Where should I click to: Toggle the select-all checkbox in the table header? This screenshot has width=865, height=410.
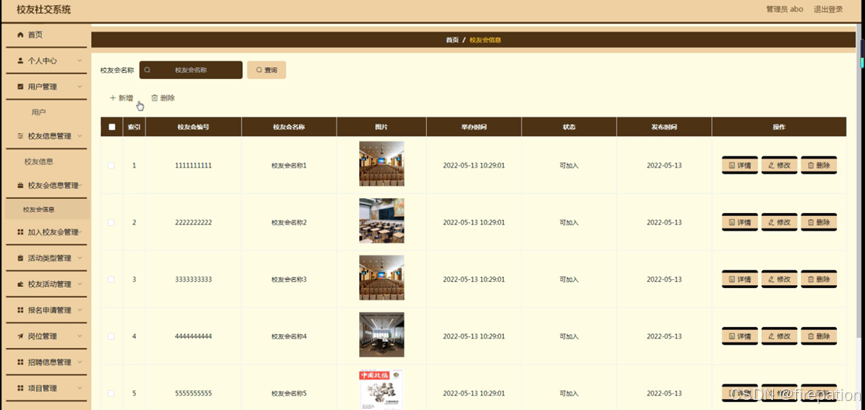[112, 127]
